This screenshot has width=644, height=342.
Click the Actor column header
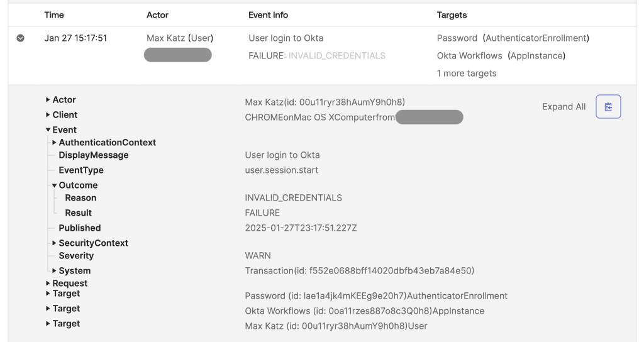click(157, 14)
